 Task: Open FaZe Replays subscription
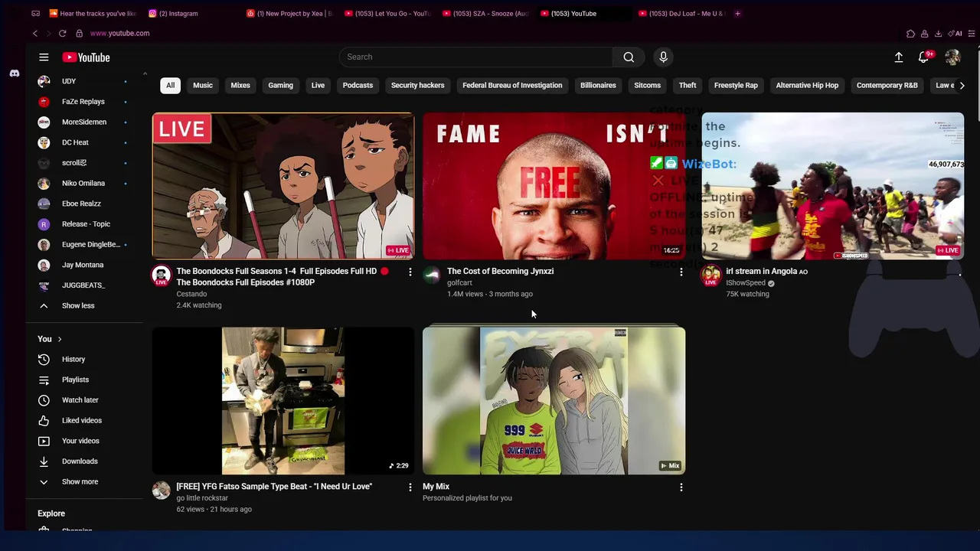[84, 102]
